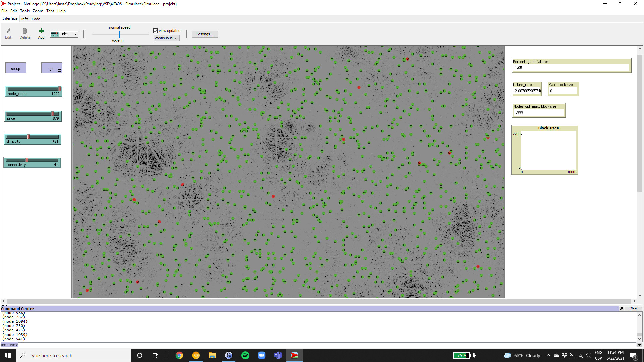The width and height of the screenshot is (644, 362).
Task: Open Microsoft Teams from the taskbar
Action: click(x=278, y=355)
